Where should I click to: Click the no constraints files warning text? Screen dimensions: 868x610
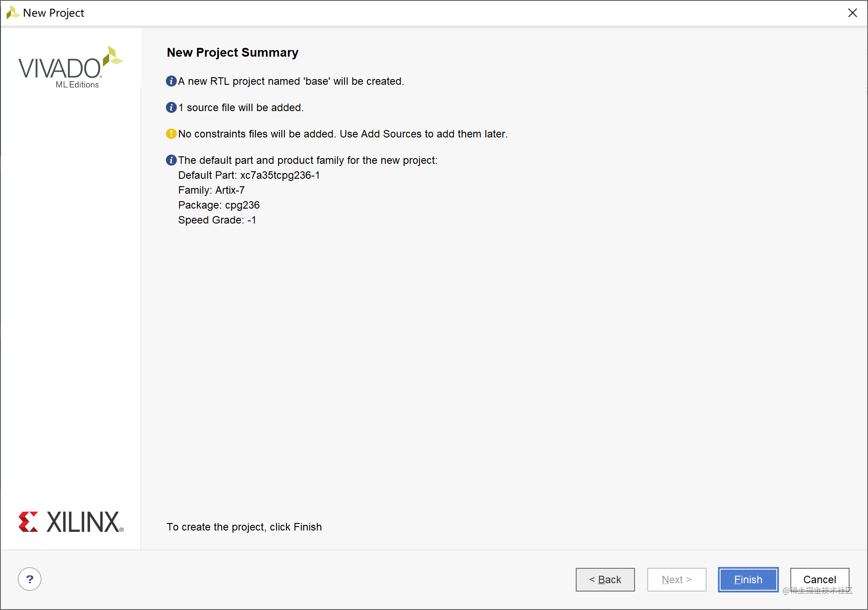click(x=343, y=134)
